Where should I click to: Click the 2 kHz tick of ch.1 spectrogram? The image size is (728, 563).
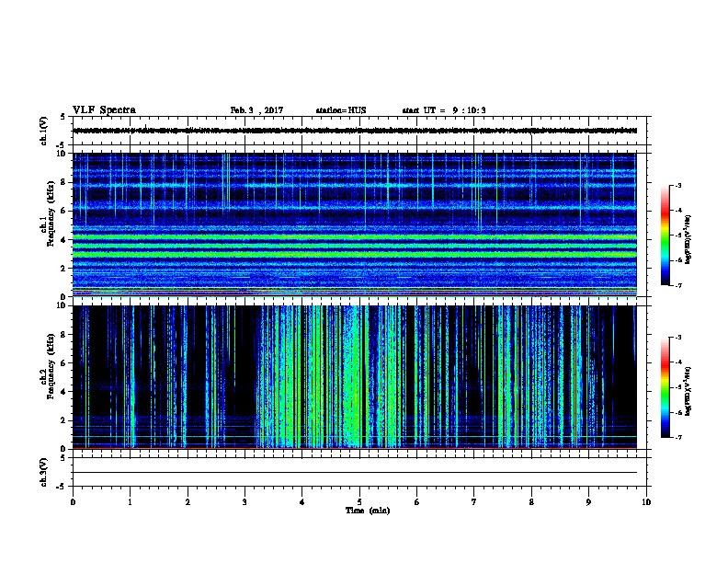[x=63, y=268]
